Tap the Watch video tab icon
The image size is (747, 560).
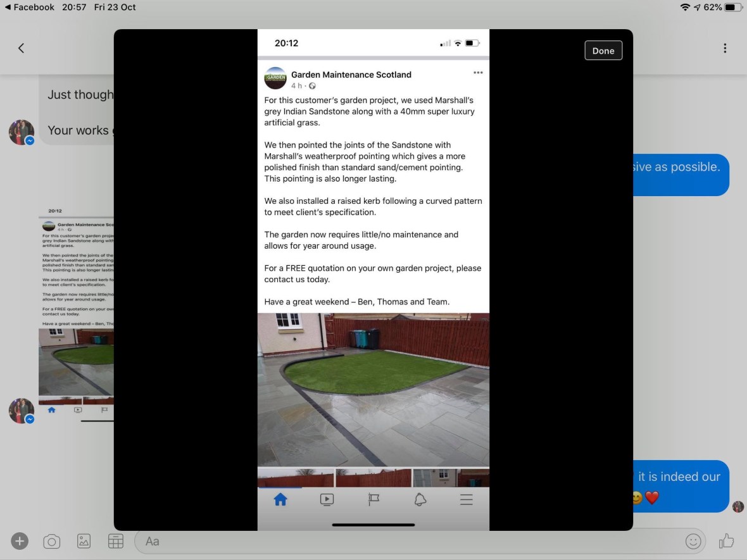327,500
